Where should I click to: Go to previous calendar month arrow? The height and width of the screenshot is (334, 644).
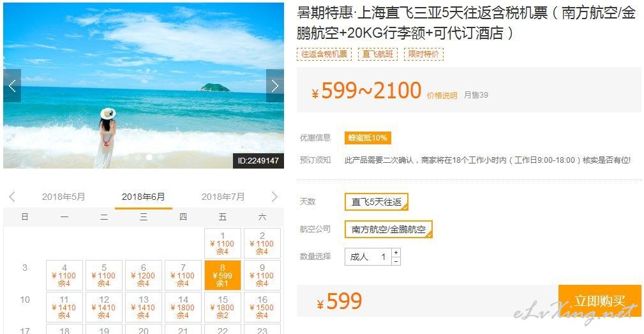[x=12, y=197]
